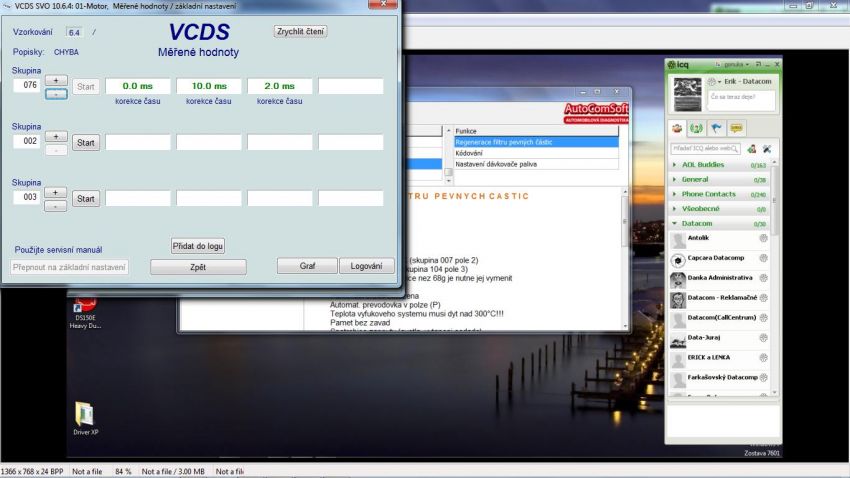This screenshot has width=850, height=478.
Task: Click the Erik profile picture in ICQ
Action: (x=687, y=94)
